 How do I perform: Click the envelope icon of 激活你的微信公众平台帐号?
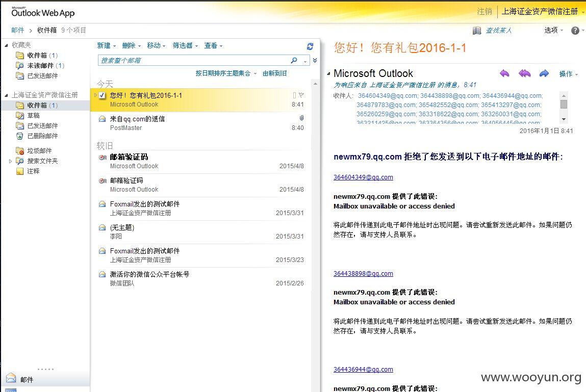coord(102,275)
